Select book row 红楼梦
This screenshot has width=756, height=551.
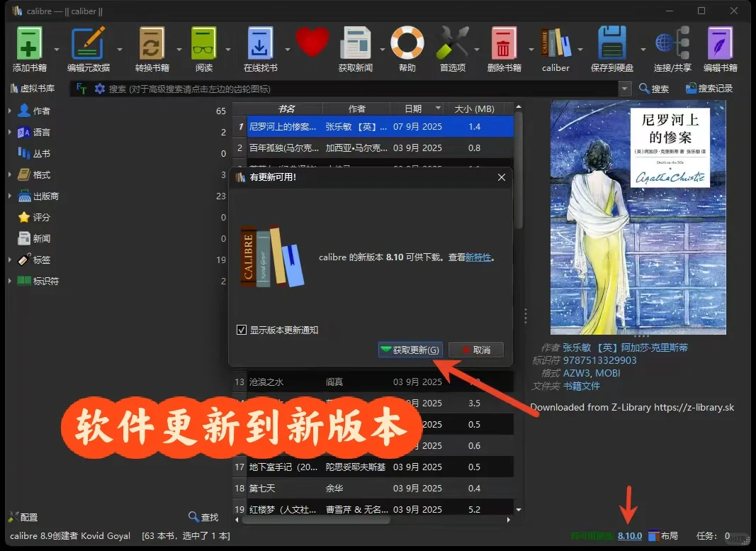[373, 509]
